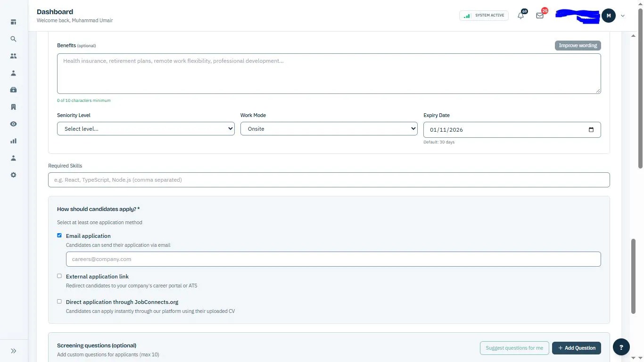Viewport: 644px width, 362px height.
Task: Click the search magnifier icon in sidebar
Action: pos(13,39)
